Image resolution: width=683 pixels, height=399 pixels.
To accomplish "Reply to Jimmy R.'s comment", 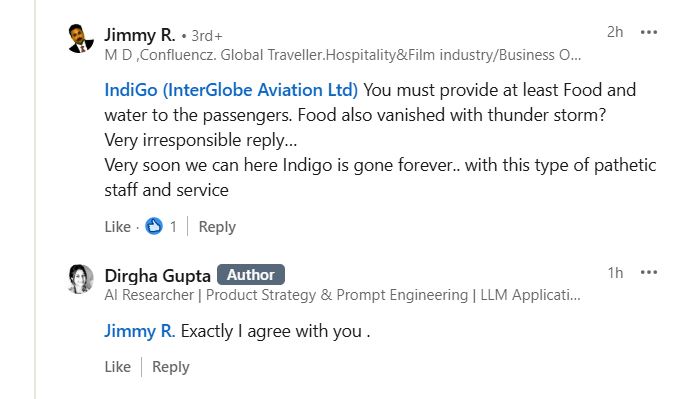I will coord(217,227).
